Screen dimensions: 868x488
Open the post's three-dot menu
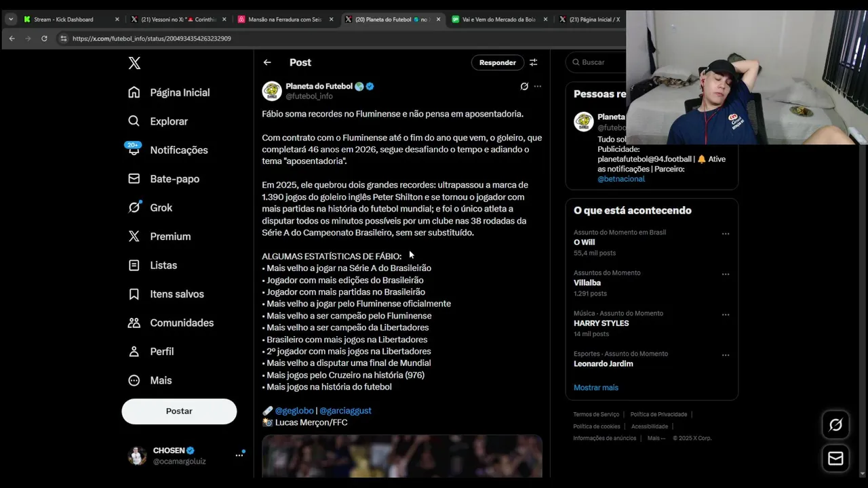point(538,86)
